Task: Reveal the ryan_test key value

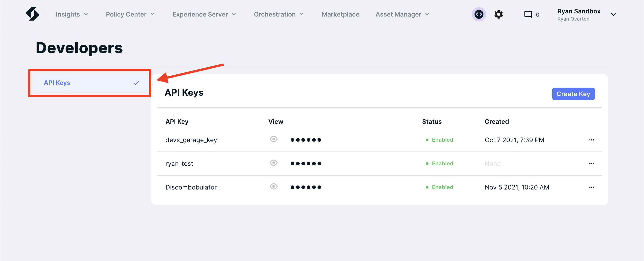Action: coord(273,163)
